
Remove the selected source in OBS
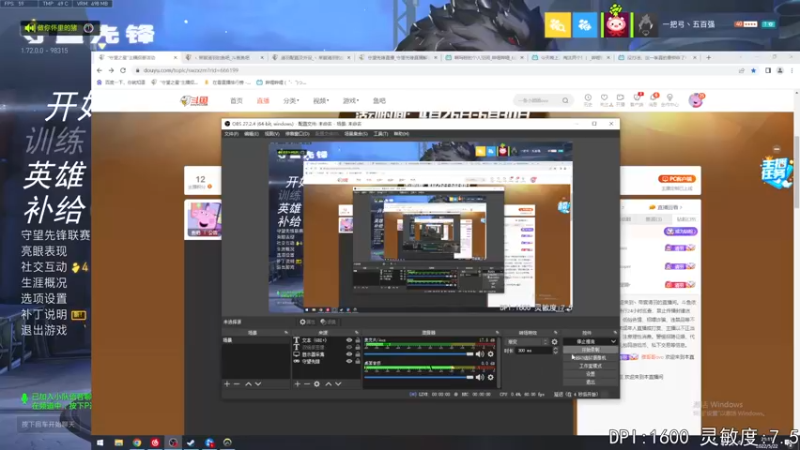pos(307,384)
